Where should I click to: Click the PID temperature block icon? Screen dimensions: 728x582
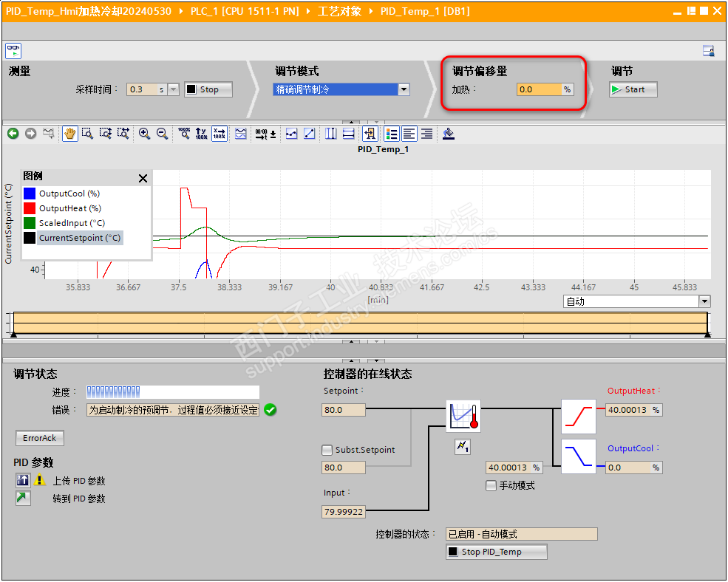[463, 417]
